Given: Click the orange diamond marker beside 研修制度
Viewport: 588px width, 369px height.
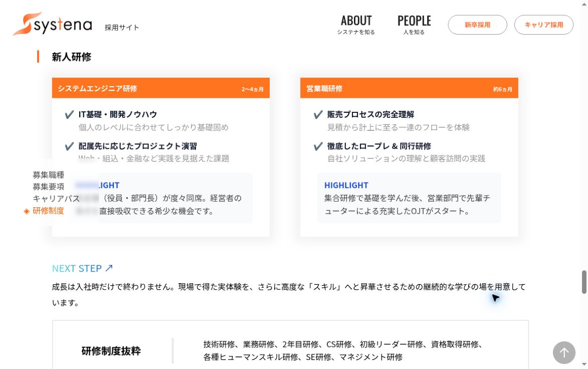Looking at the screenshot, I should tap(26, 212).
